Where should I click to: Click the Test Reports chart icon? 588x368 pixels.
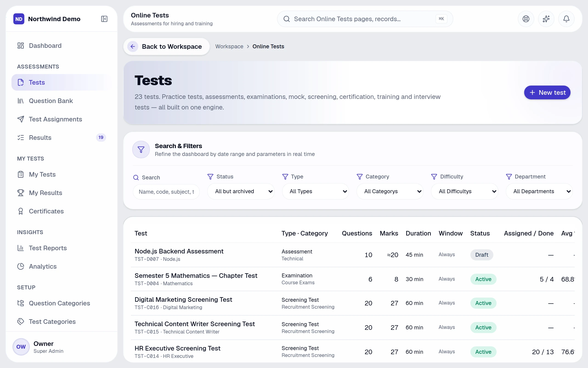point(21,248)
